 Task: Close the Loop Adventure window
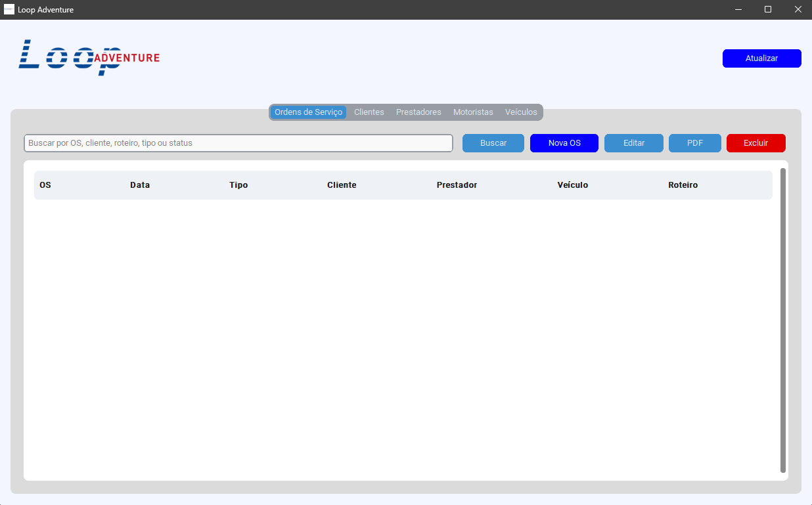[798, 10]
